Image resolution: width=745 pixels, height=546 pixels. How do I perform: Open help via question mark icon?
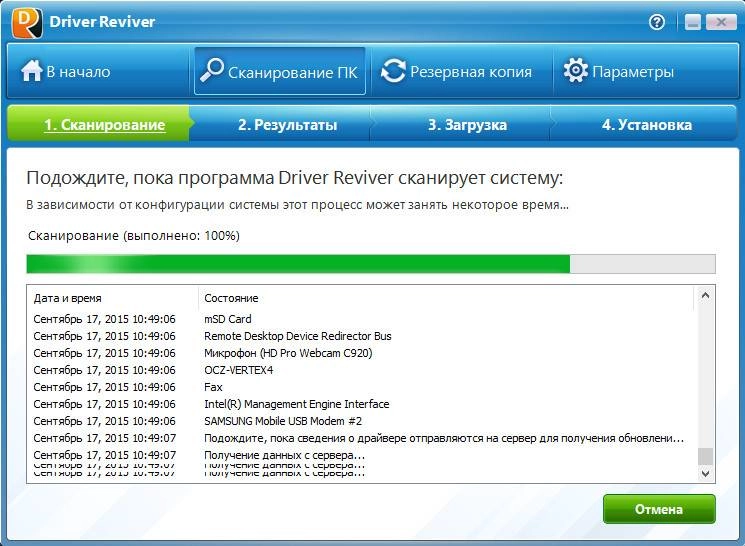coord(657,22)
